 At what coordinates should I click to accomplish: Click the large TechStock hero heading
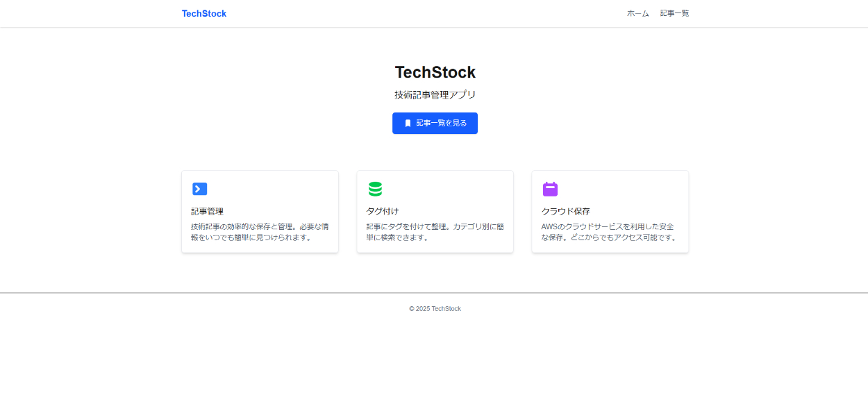(435, 72)
